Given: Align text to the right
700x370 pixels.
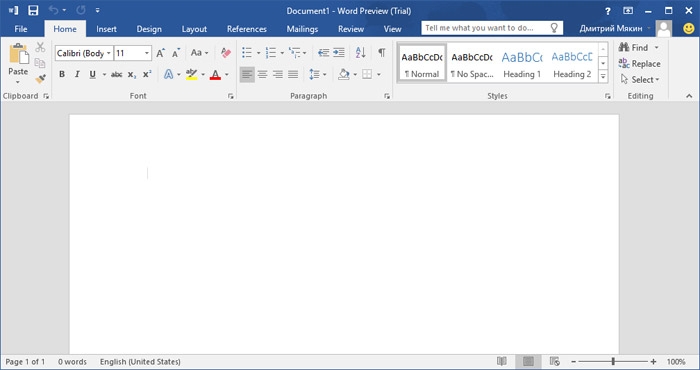Looking at the screenshot, I should (278, 74).
